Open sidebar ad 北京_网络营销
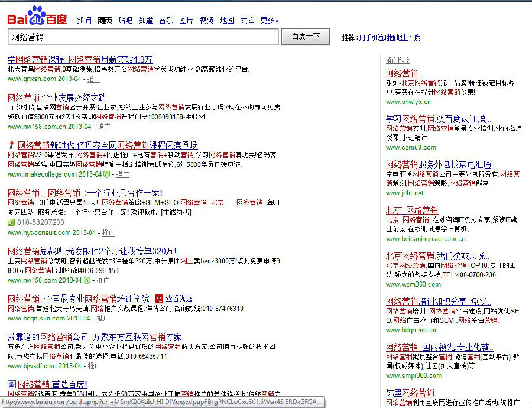 coord(412,210)
